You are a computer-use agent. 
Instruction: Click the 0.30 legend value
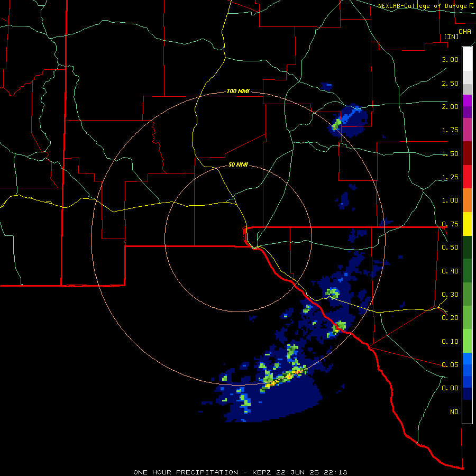450,295
